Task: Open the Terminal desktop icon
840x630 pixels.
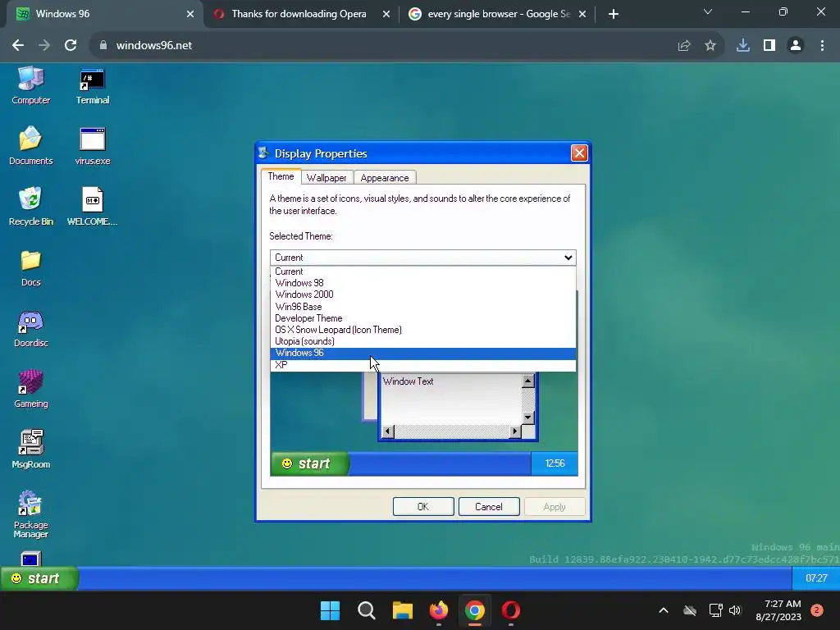Action: pyautogui.click(x=93, y=85)
